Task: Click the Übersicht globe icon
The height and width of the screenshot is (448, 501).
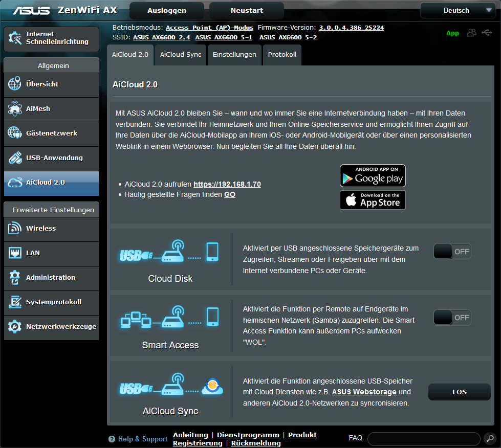Action: point(15,84)
